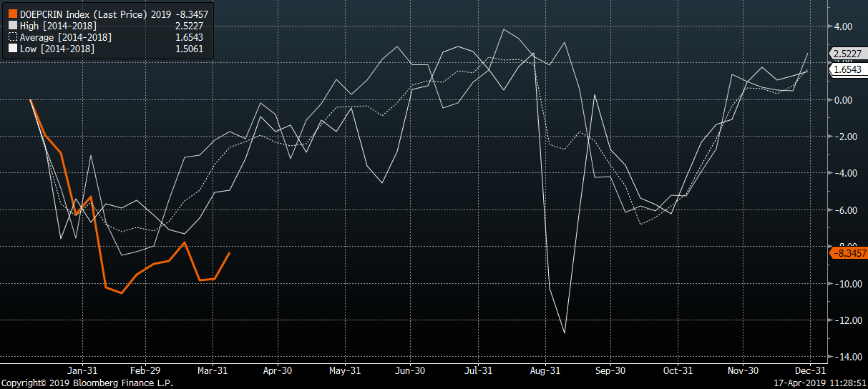
Task: Click the Mar-31 x-axis date label
Action: pos(213,371)
